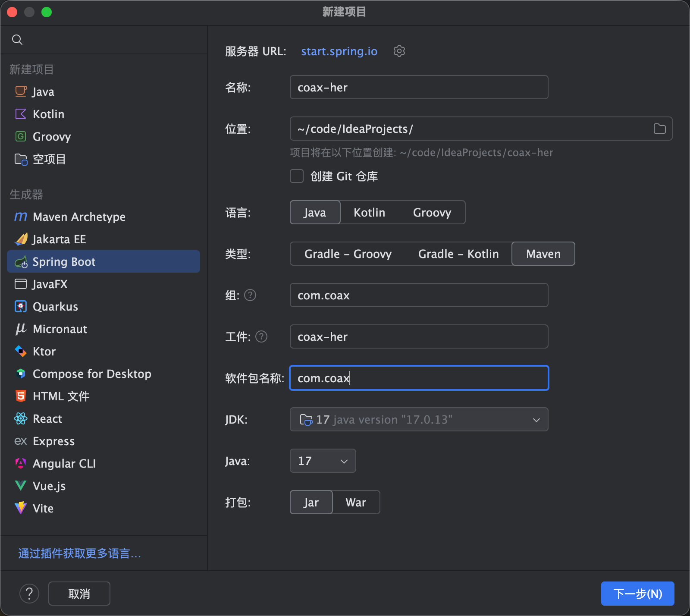This screenshot has height=616, width=690.
Task: Show help for the 组 field
Action: [250, 295]
